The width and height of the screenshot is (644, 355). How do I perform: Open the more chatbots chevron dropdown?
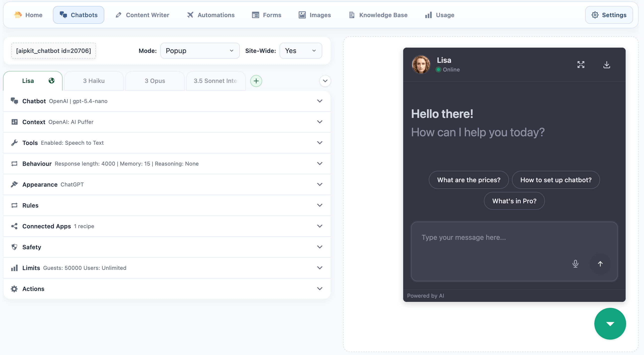(325, 81)
